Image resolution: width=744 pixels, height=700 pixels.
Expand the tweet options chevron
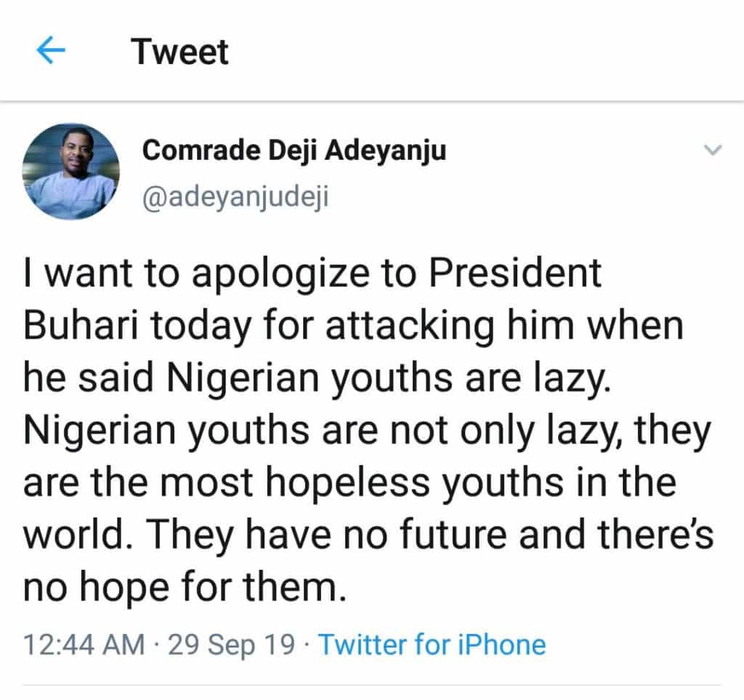713,150
